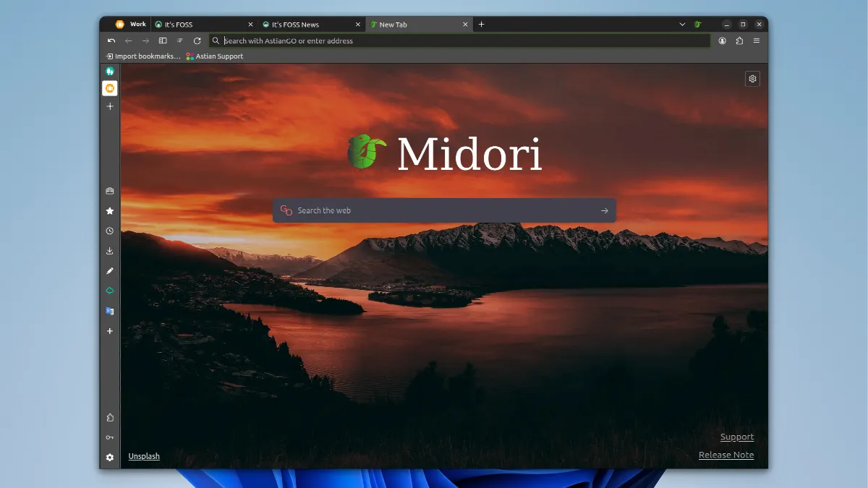Open new tab page customization gear
The height and width of the screenshot is (488, 868).
click(x=752, y=79)
